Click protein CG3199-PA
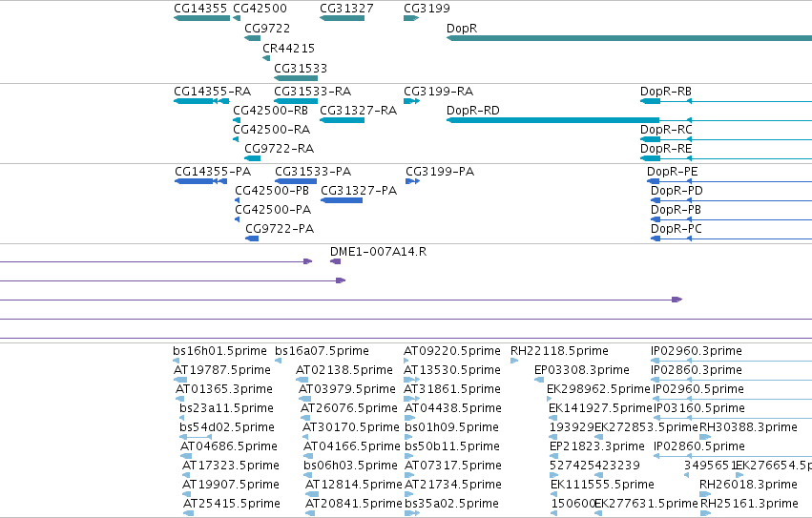This screenshot has width=812, height=518. point(413,181)
